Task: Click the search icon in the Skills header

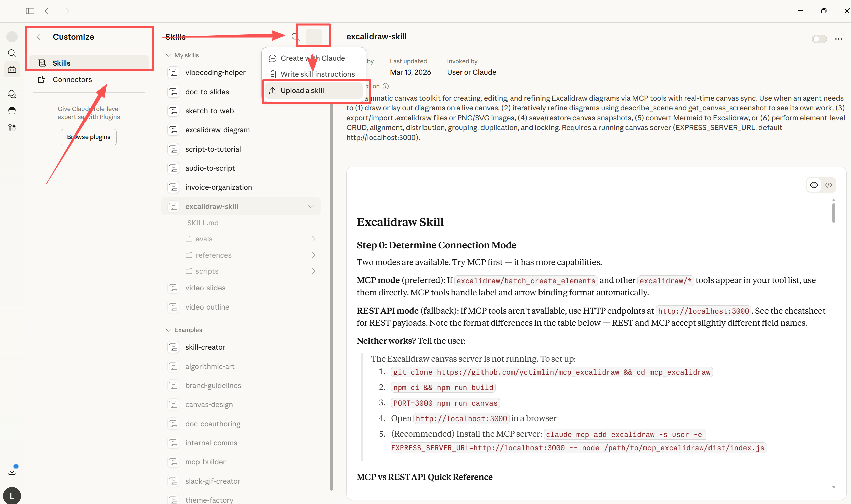Action: [x=295, y=37]
